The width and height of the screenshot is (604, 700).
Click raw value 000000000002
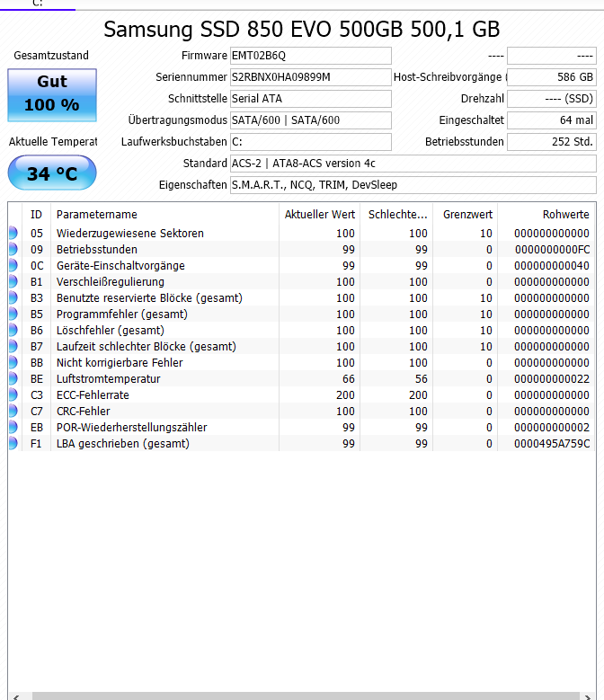552,427
